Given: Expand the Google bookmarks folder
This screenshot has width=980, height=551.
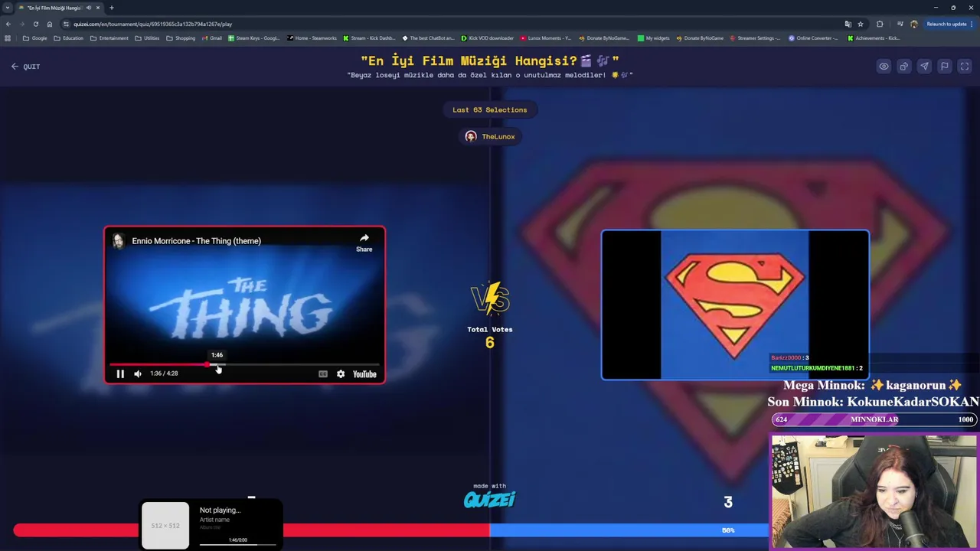Looking at the screenshot, I should click(x=35, y=38).
